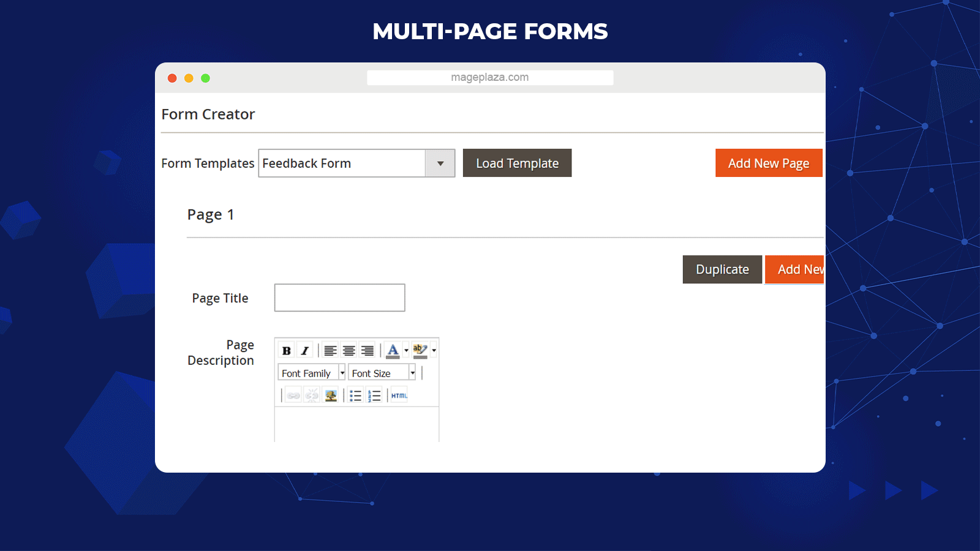The width and height of the screenshot is (980, 551).
Task: Toggle bold formatting in the description editor
Action: coord(286,351)
